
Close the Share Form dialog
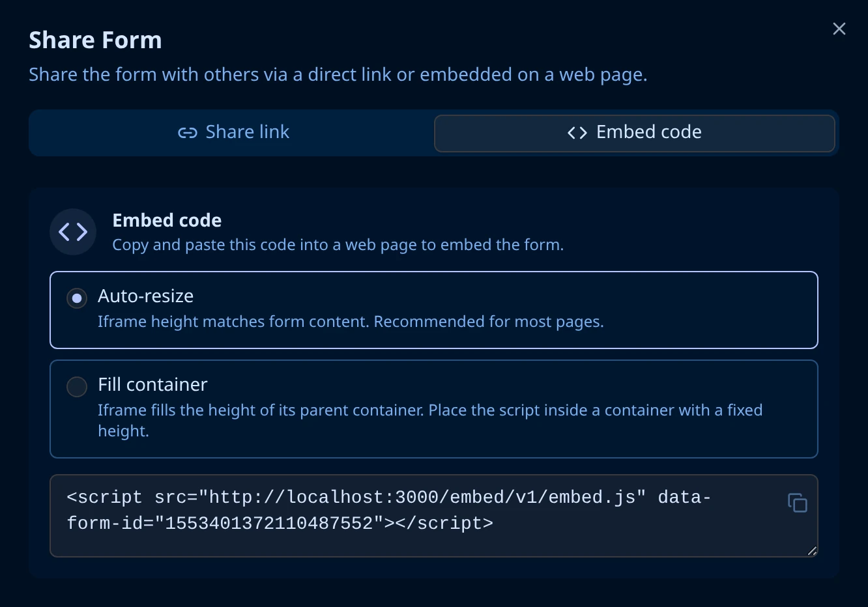click(x=839, y=29)
